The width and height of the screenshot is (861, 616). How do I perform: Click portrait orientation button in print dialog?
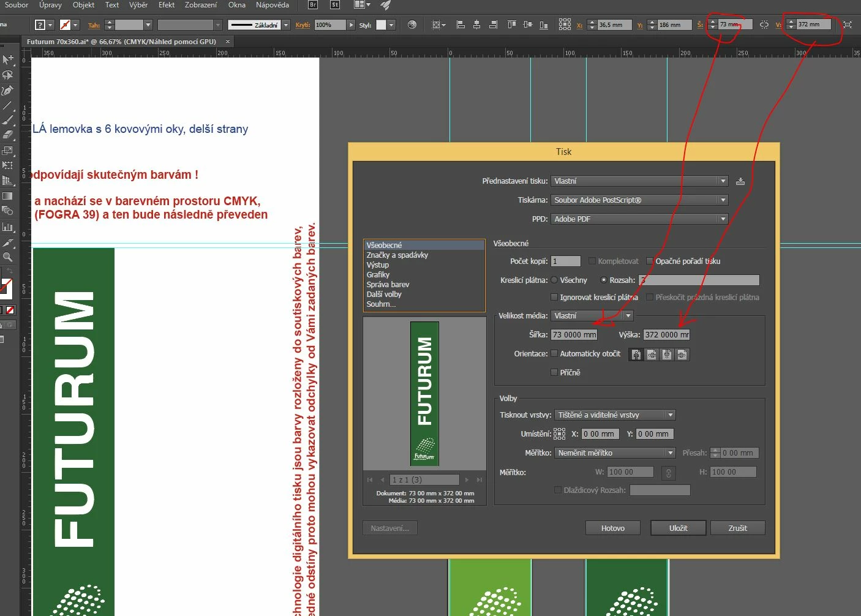[636, 355]
